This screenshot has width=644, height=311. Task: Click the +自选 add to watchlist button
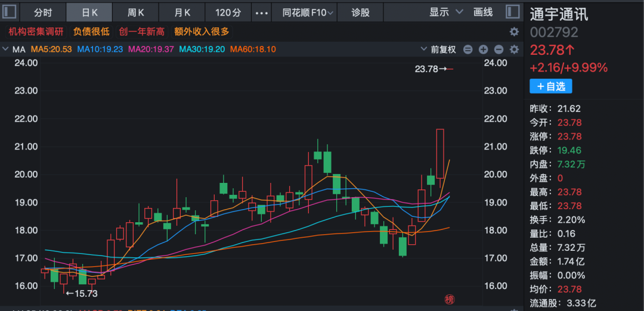pos(550,86)
